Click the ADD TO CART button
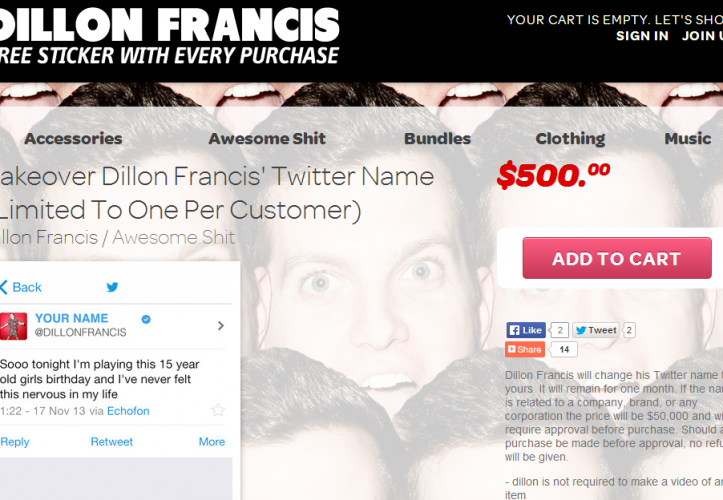Image resolution: width=723 pixels, height=500 pixels. (617, 258)
